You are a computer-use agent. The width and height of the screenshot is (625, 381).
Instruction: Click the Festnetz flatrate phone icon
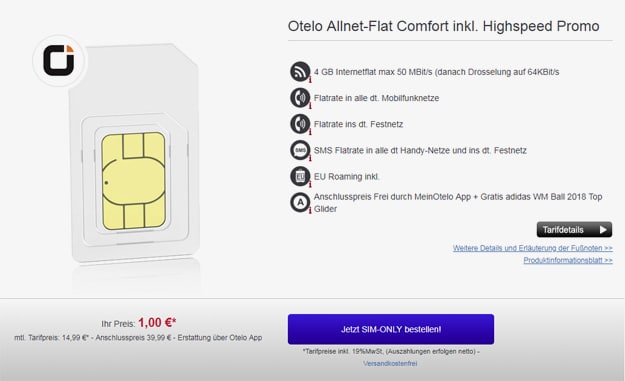pyautogui.click(x=300, y=124)
